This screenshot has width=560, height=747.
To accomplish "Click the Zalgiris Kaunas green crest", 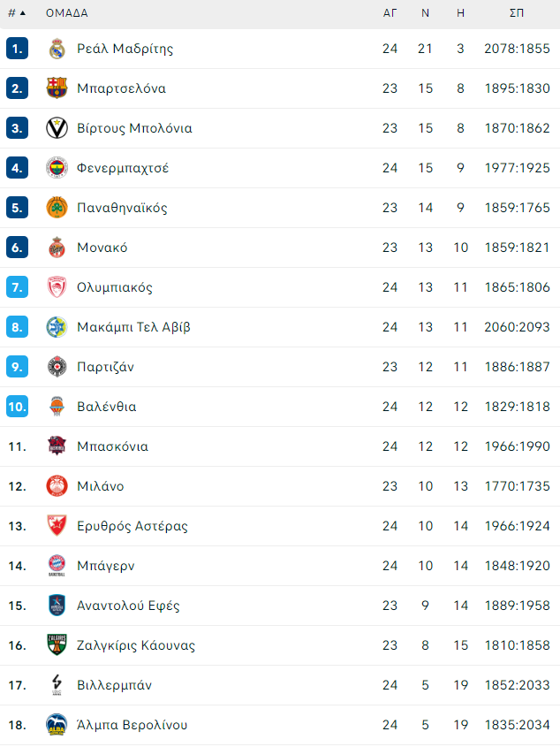I will pos(57,645).
